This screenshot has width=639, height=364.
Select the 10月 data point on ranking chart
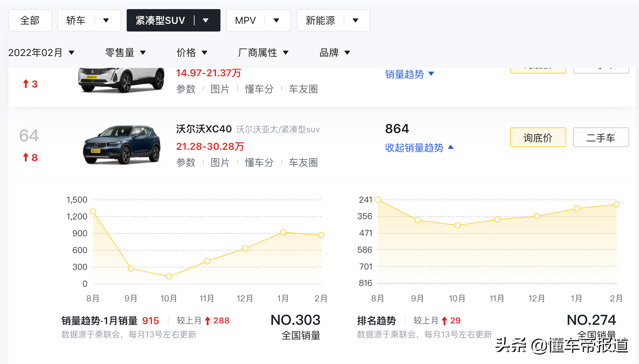(x=457, y=225)
